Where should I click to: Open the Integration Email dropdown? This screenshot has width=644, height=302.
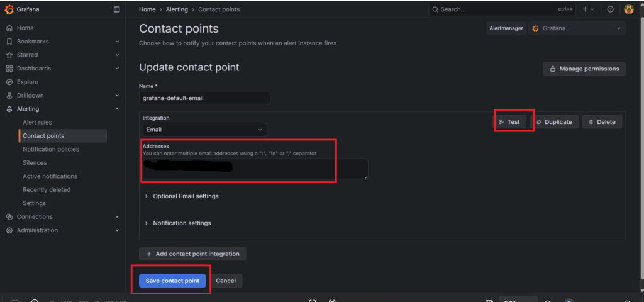point(204,130)
